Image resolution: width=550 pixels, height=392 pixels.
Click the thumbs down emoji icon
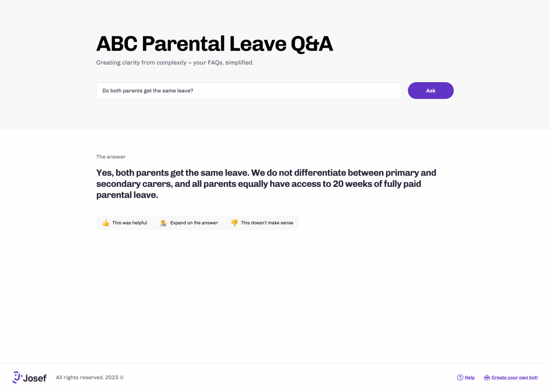(234, 223)
